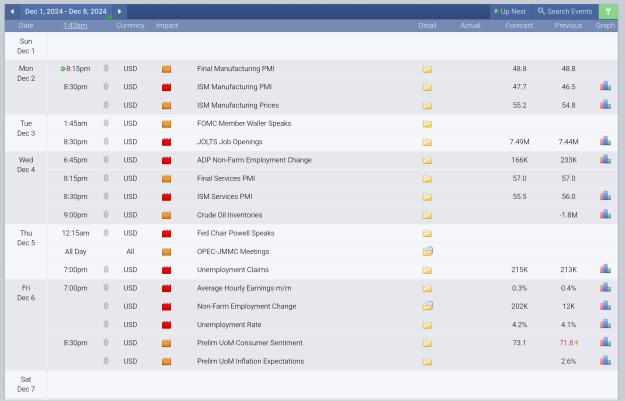Open detail folder for Prelim UoM Consumer Sentiment

point(427,343)
